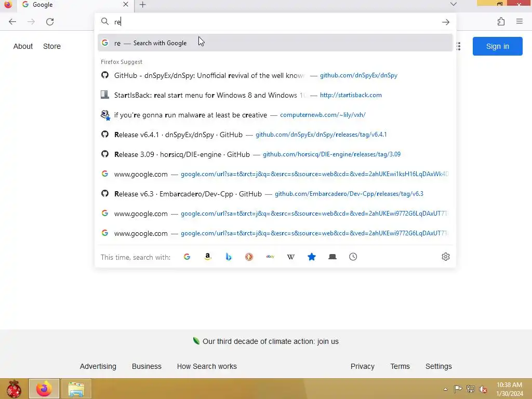Open the Settings footer menu
Screen dimensions: 532x399
click(438, 366)
